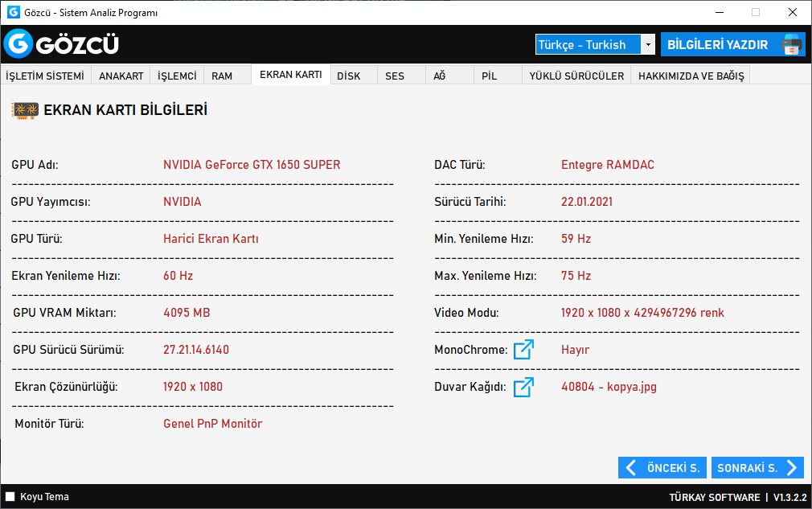Click the 60 Hz refresh rate value

(x=178, y=276)
